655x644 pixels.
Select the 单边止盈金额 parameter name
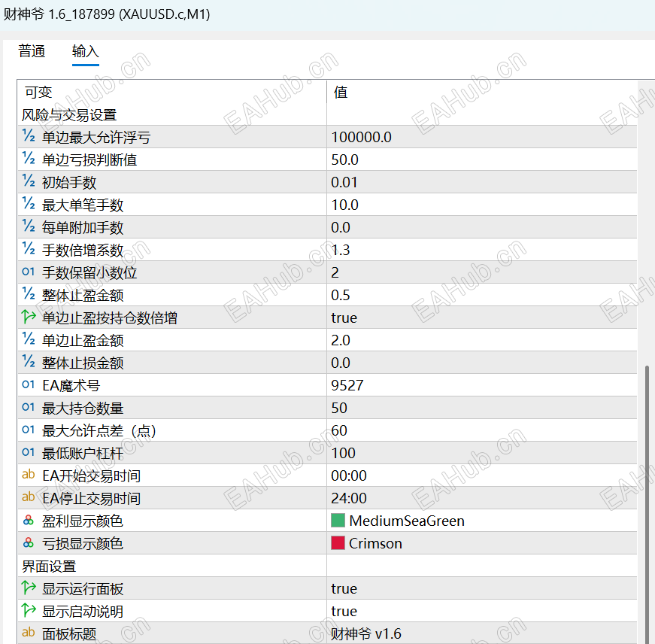coord(83,341)
